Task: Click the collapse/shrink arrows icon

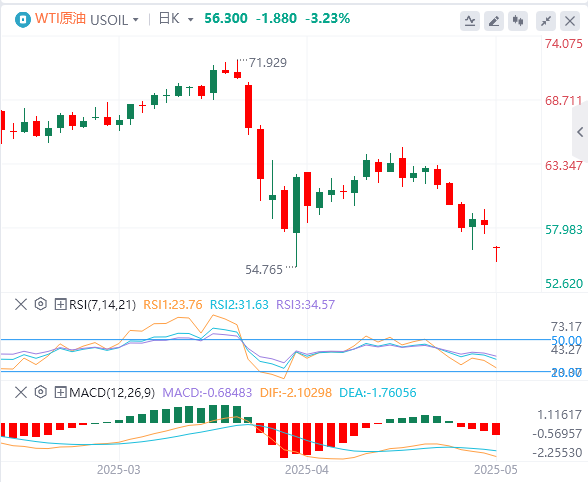Action: (x=546, y=21)
